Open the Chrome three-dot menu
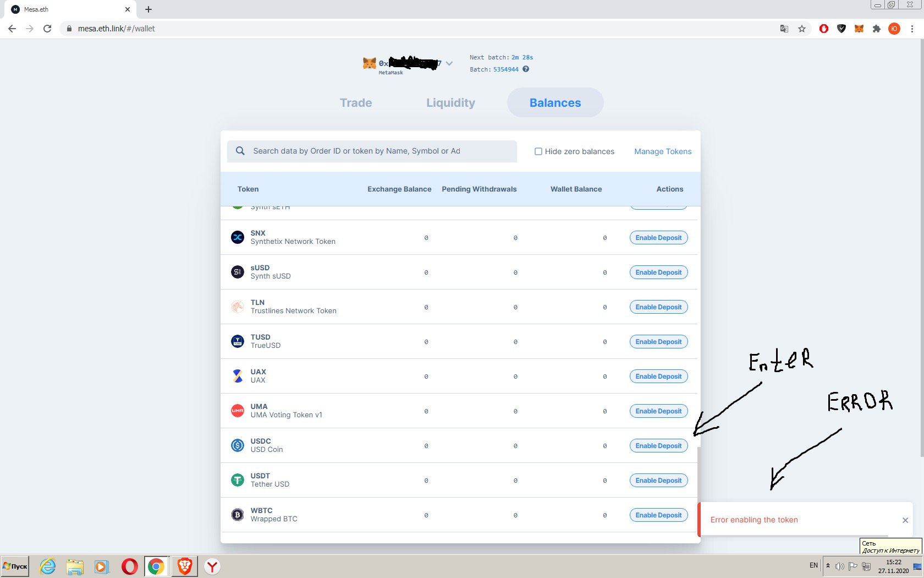Screen dimensions: 924x578 (912, 29)
